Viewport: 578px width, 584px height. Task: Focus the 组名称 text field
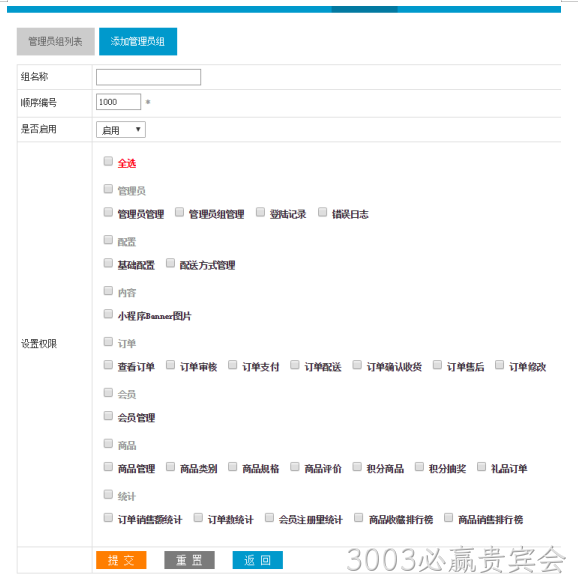pos(148,77)
